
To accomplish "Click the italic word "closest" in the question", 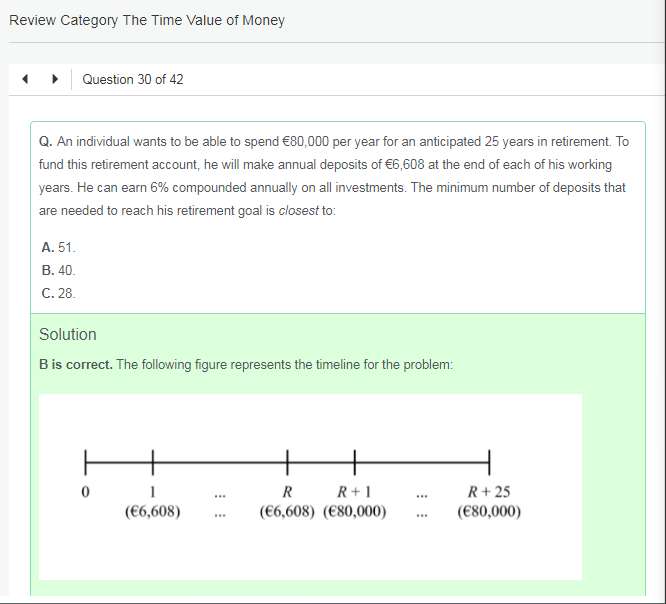I will (x=299, y=209).
